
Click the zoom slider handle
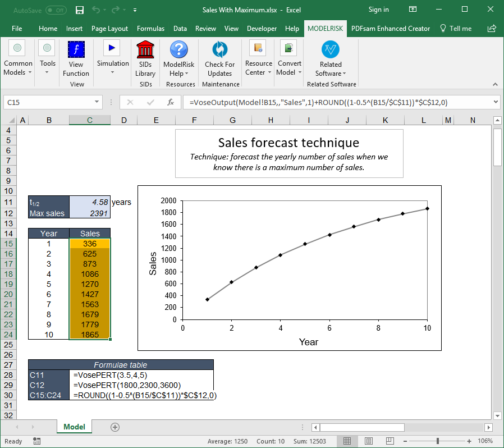[438, 441]
